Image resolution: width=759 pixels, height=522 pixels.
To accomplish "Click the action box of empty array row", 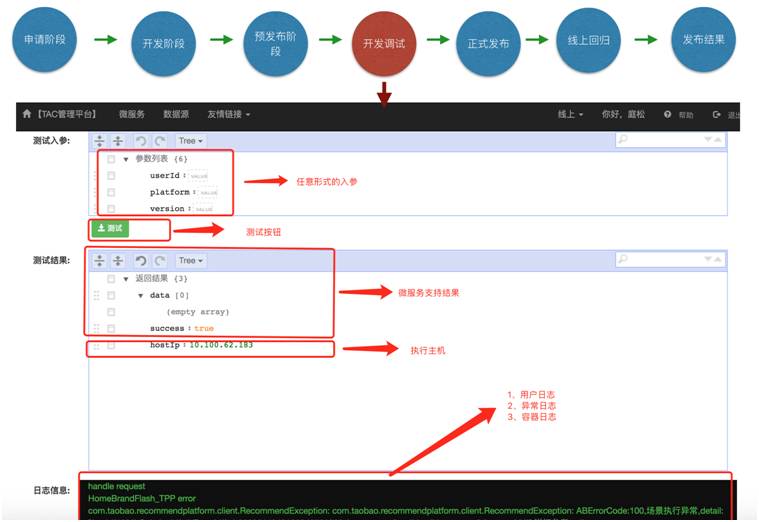I will coord(111,312).
